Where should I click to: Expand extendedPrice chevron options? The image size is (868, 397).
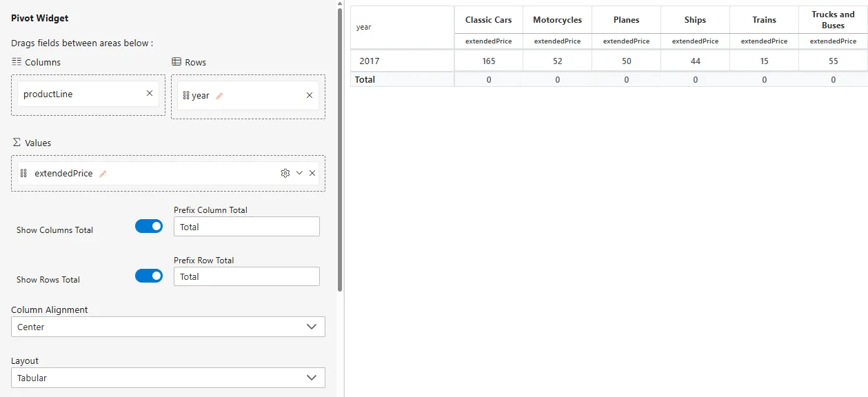click(299, 174)
